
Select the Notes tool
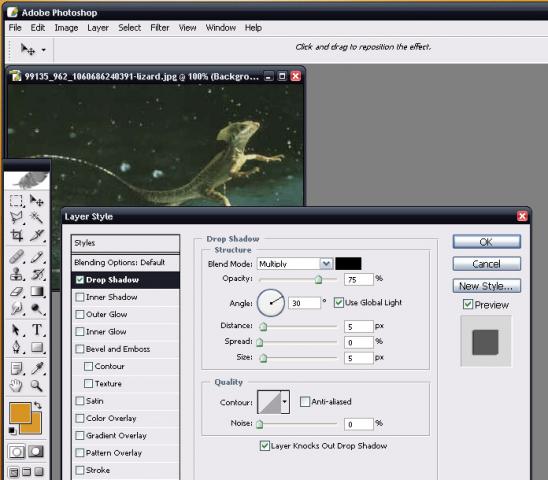coord(16,368)
